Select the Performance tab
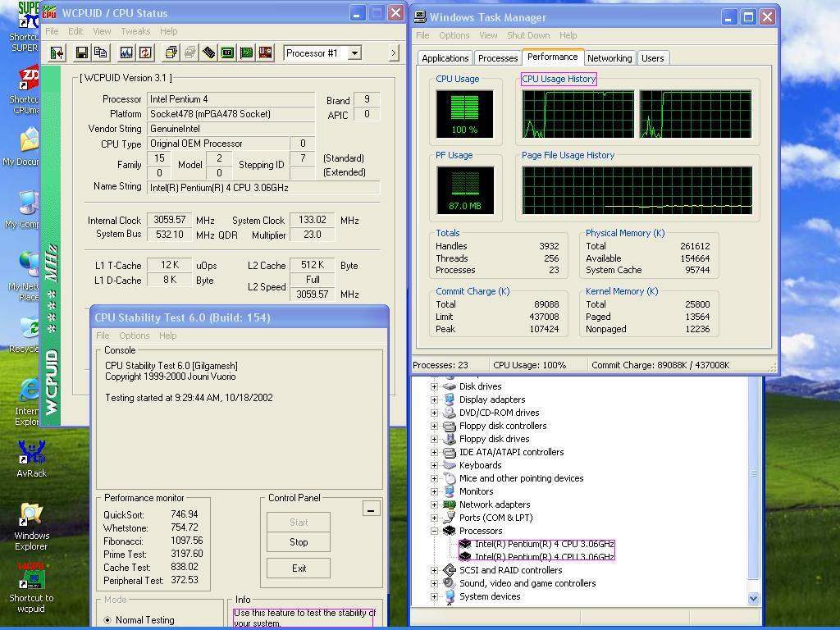Viewport: 840px width, 630px height. click(552, 57)
